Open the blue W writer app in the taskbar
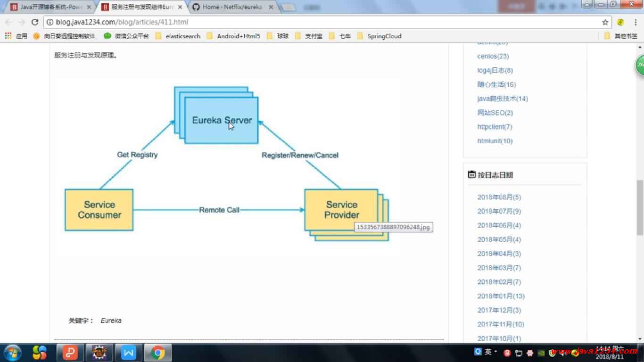 pyautogui.click(x=129, y=353)
